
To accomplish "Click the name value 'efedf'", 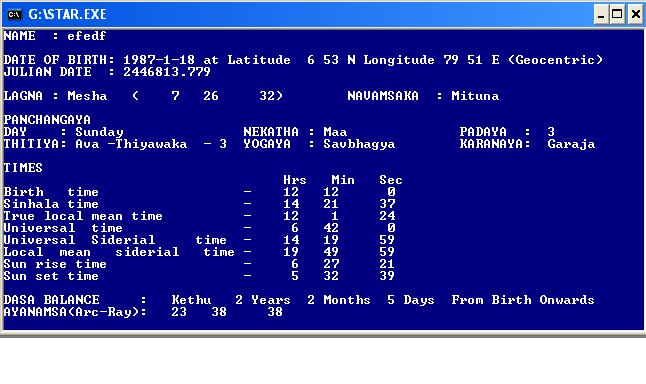I will click(87, 36).
